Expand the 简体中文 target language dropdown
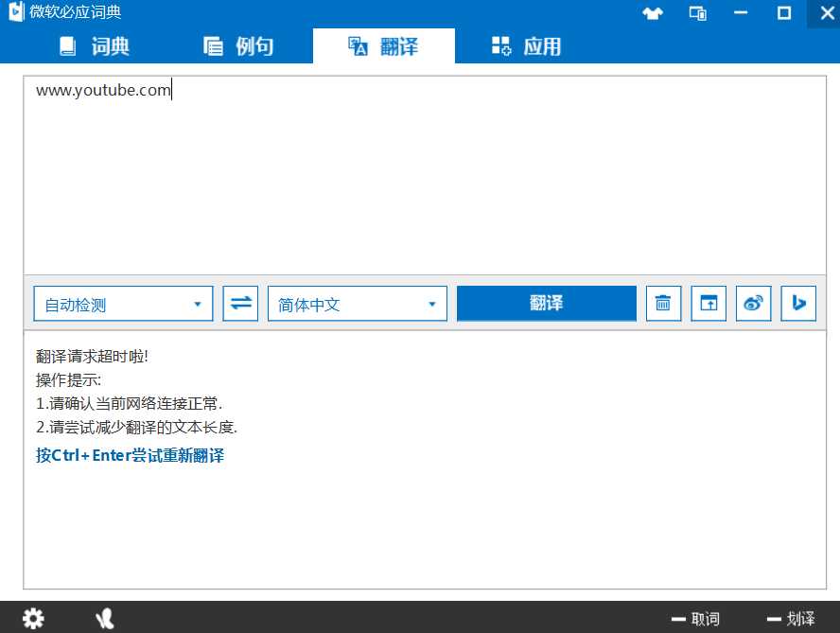This screenshot has height=633, width=840. 358,304
